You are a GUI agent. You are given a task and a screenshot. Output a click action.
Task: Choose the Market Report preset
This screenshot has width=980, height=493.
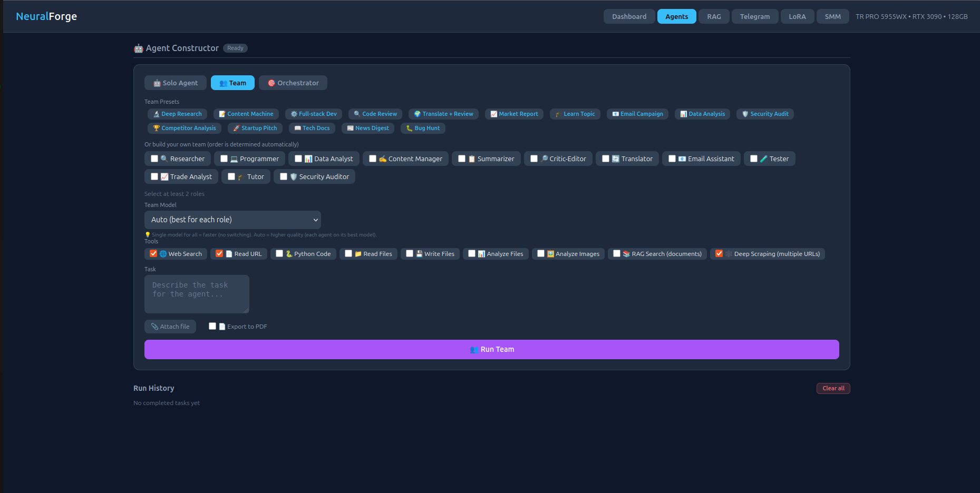click(x=514, y=114)
